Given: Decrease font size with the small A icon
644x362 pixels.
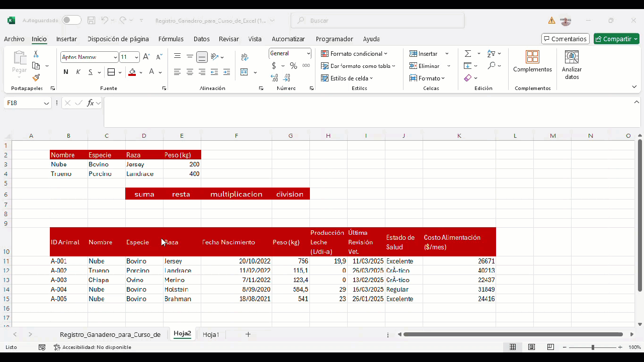Looking at the screenshot, I should tap(159, 57).
